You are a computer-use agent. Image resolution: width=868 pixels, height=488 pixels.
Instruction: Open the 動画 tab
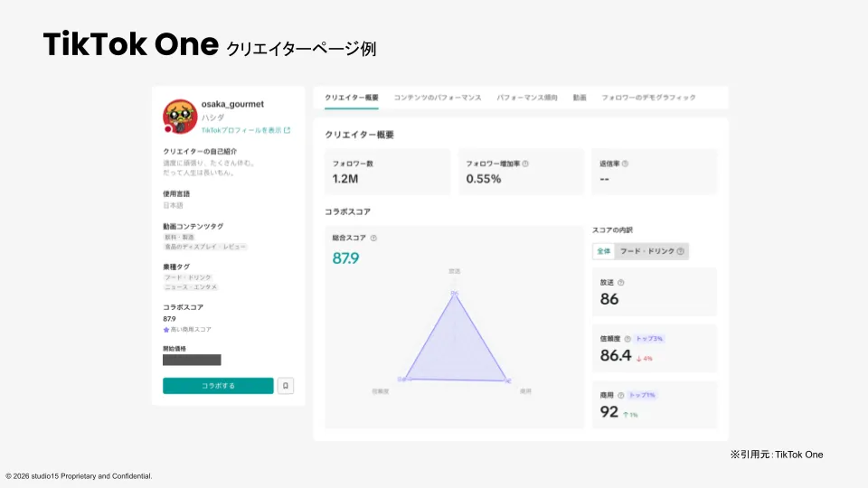click(x=580, y=97)
